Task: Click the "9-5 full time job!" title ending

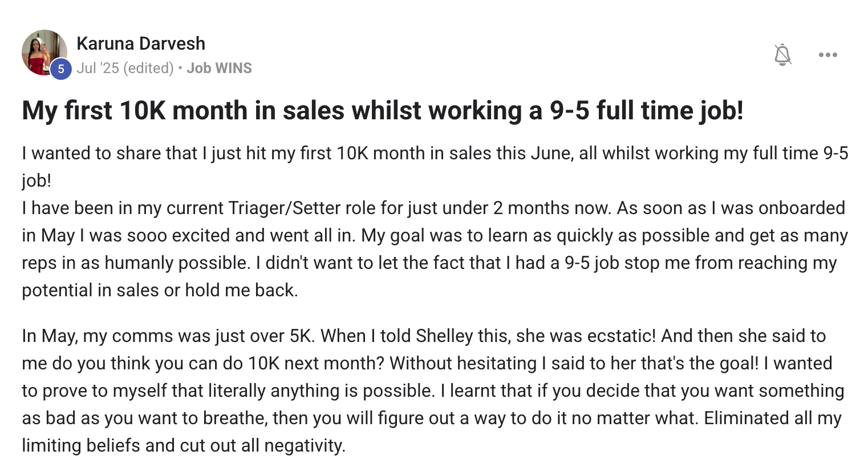Action: 647,110
